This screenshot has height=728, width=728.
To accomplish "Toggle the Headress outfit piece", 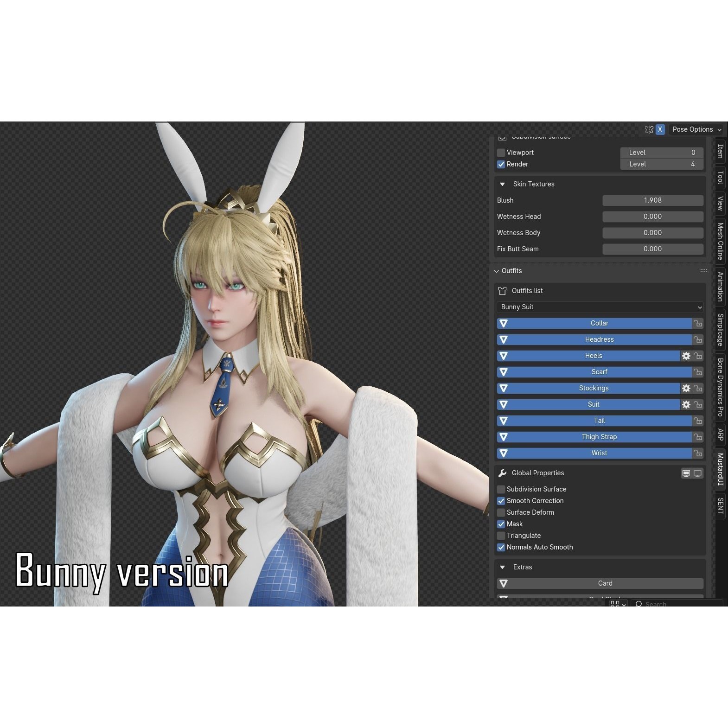I will [x=594, y=339].
